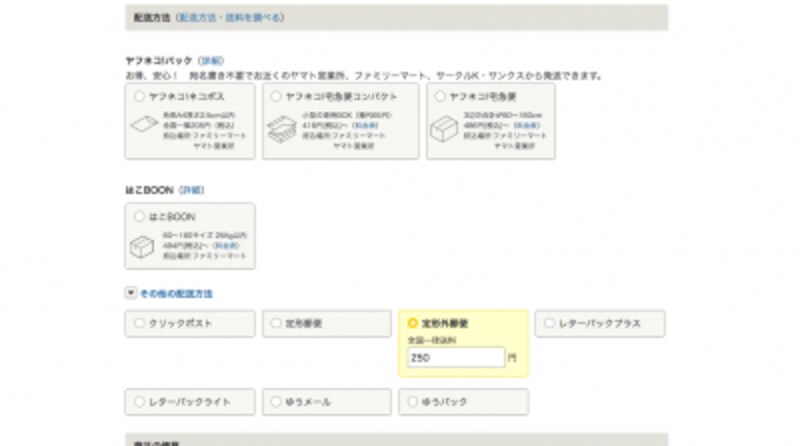Open 料金表 link in 宅急便コンパクト card
Viewport: 800px width, 446px height.
tap(365, 126)
